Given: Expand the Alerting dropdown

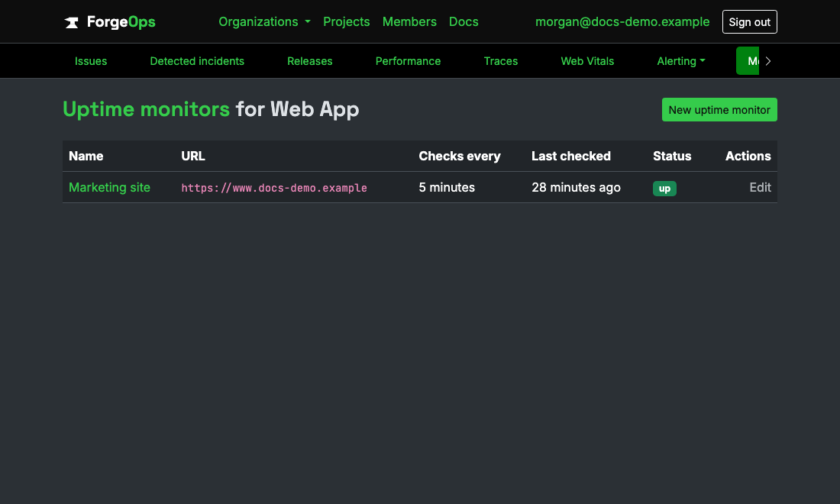Looking at the screenshot, I should 681,61.
